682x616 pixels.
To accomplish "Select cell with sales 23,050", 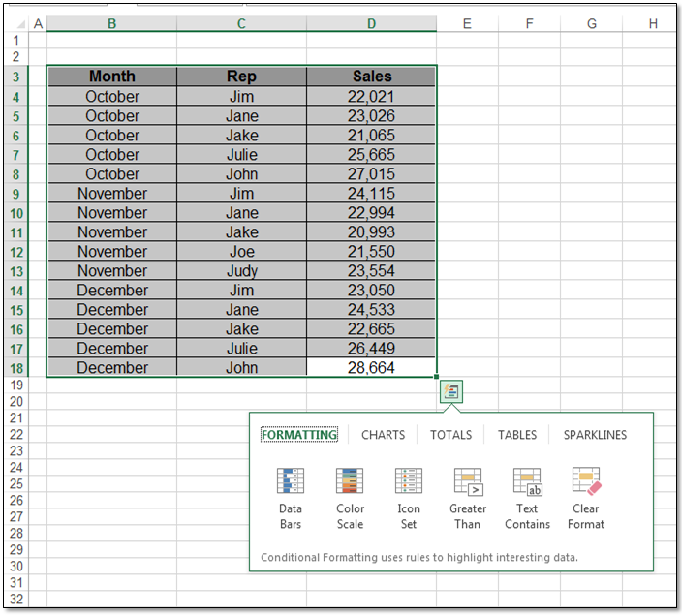I will (x=371, y=290).
